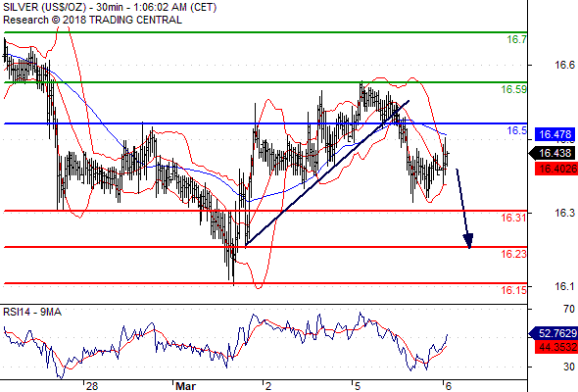This screenshot has width=578, height=392.
Task: Click the blue 52.7629 RSI value tag
Action: pos(554,333)
